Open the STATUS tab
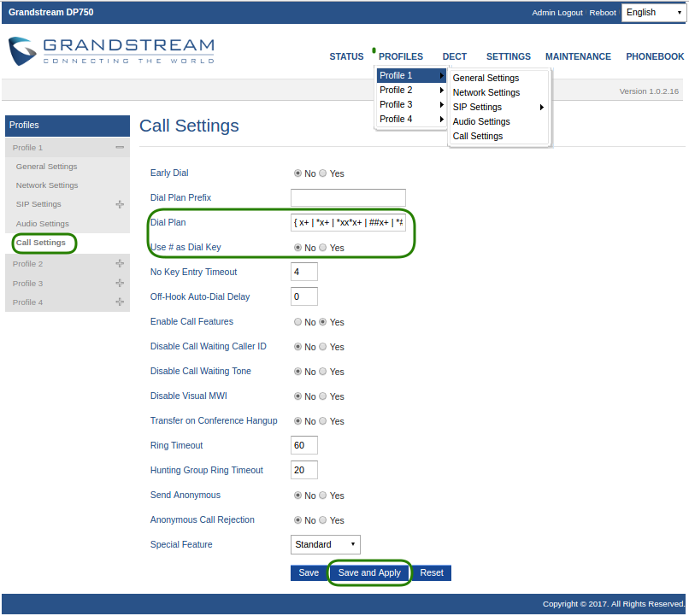The width and height of the screenshot is (689, 616). pos(346,56)
